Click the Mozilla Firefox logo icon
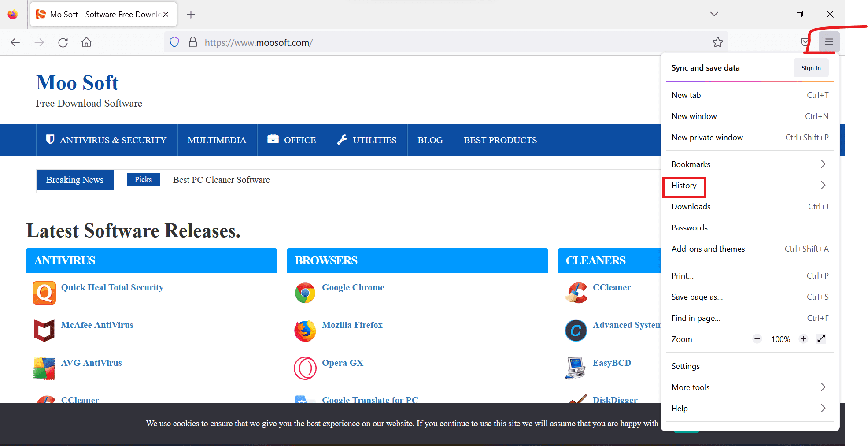Viewport: 868px width, 446px height. pyautogui.click(x=305, y=331)
